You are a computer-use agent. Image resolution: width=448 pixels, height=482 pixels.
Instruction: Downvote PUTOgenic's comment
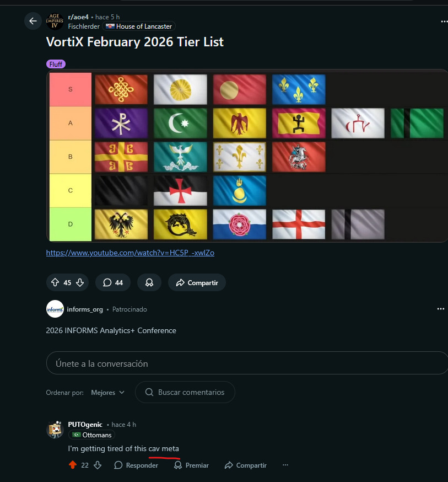pos(98,465)
